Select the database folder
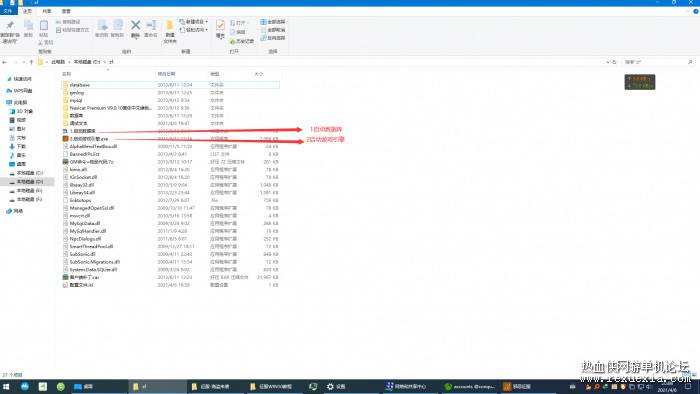 point(79,85)
